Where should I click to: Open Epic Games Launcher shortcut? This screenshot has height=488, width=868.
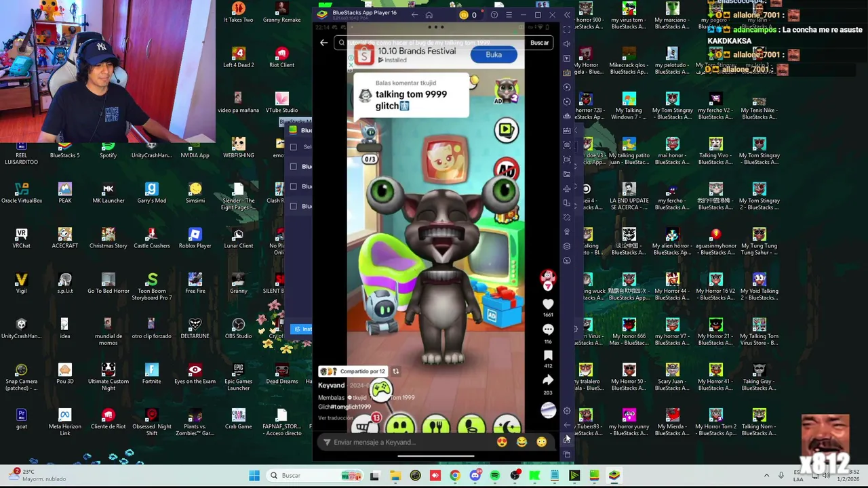[239, 378]
